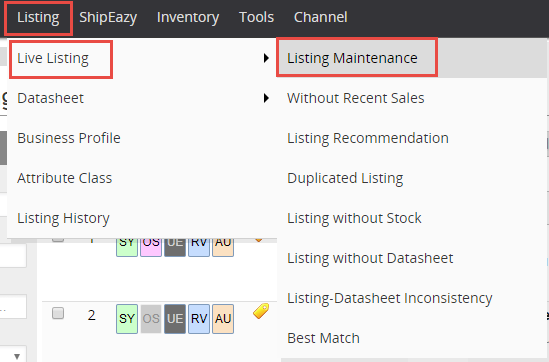The image size is (549, 362).
Task: Expand the Datasheet submenu arrow
Action: click(266, 98)
